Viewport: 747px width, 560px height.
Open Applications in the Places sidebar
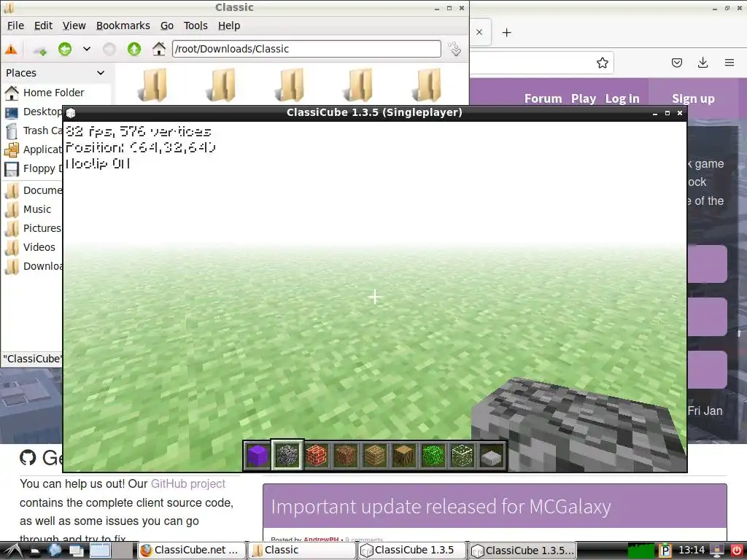tap(34, 149)
